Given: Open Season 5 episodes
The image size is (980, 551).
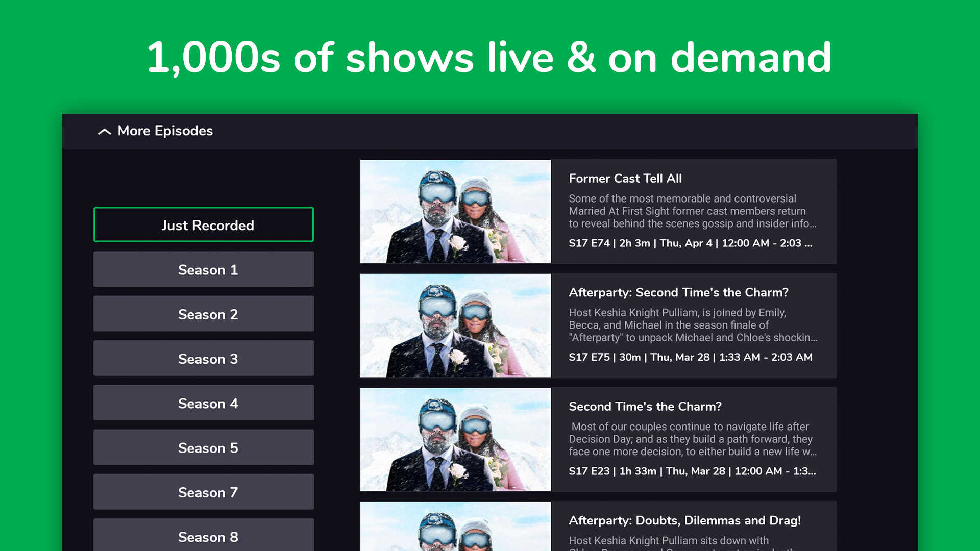Looking at the screenshot, I should pos(203,447).
